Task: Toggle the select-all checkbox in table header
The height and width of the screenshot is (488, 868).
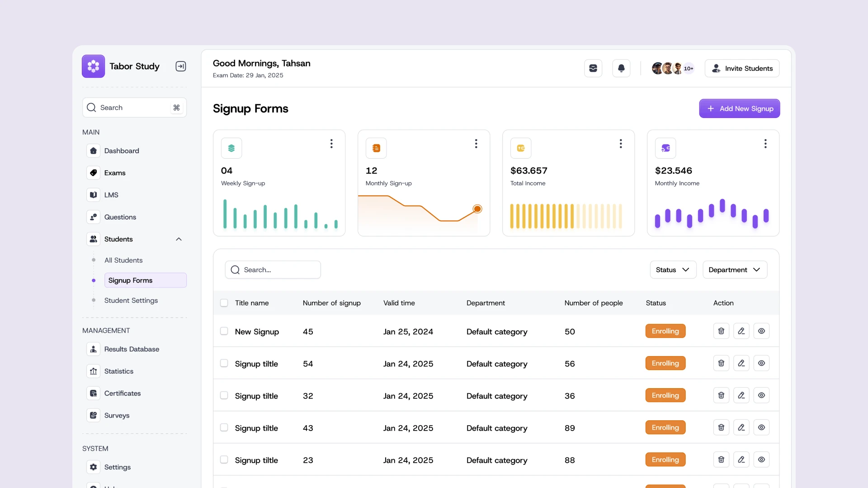Action: click(x=224, y=303)
